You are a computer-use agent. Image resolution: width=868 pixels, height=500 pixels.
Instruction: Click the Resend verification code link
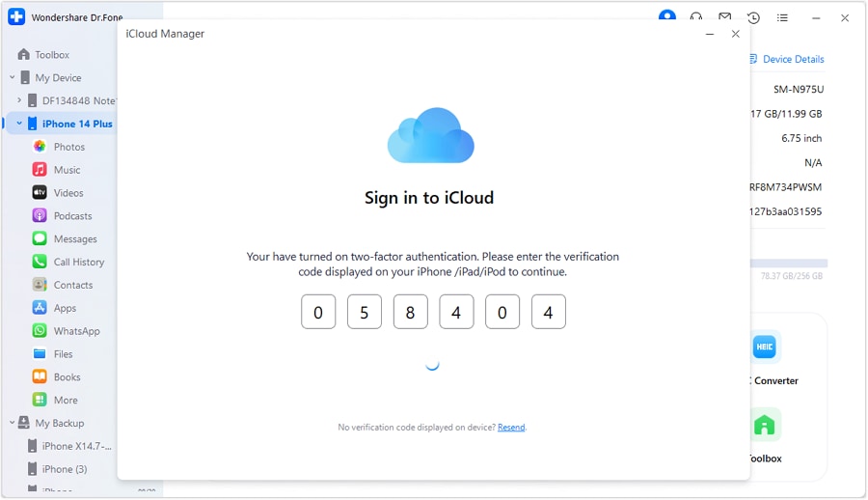point(511,428)
